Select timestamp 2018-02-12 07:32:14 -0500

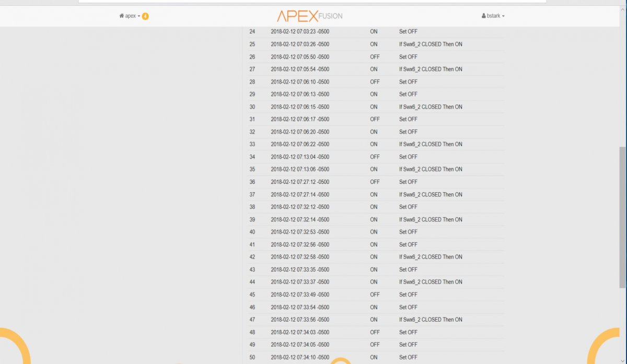[x=300, y=219]
